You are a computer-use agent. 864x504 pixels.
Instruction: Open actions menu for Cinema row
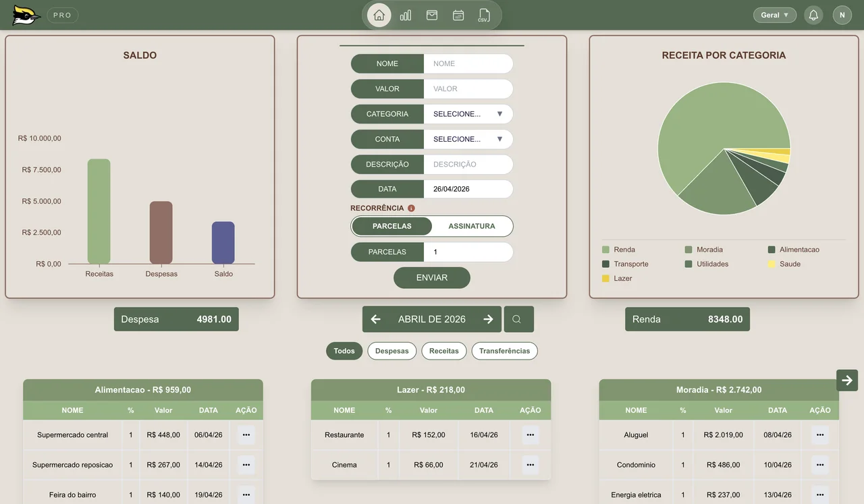point(531,465)
